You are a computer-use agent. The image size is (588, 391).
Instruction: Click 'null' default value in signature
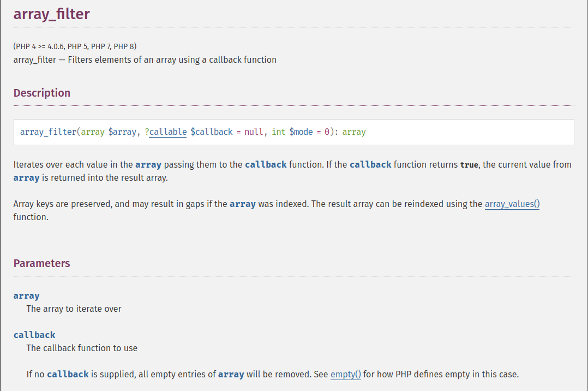pyautogui.click(x=254, y=132)
